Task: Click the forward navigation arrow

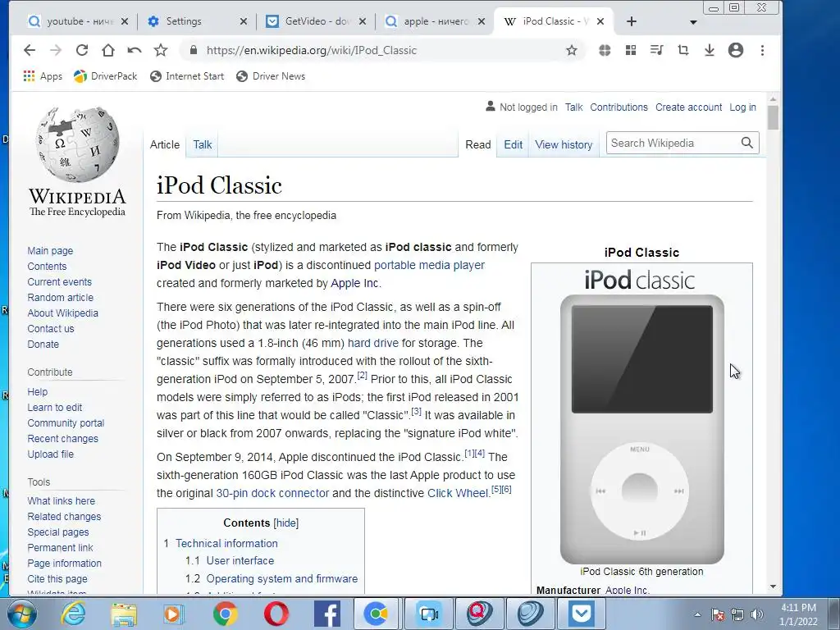Action: click(56, 50)
